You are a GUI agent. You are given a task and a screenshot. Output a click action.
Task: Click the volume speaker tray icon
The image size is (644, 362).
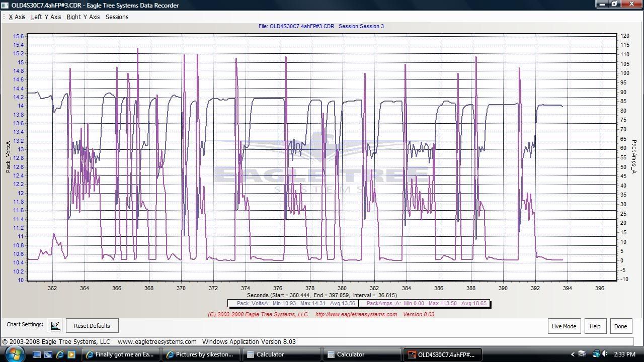pos(605,354)
